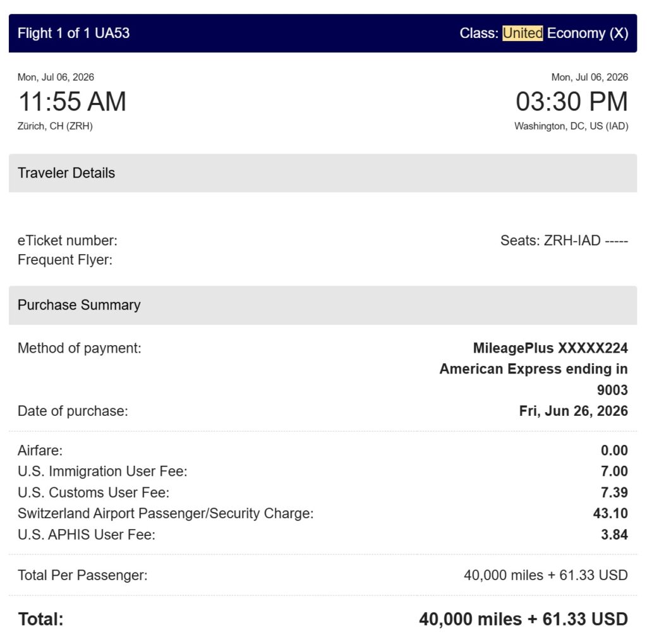This screenshot has width=647, height=644.
Task: Click the U.S. APHIS User Fee label
Action: tap(86, 535)
